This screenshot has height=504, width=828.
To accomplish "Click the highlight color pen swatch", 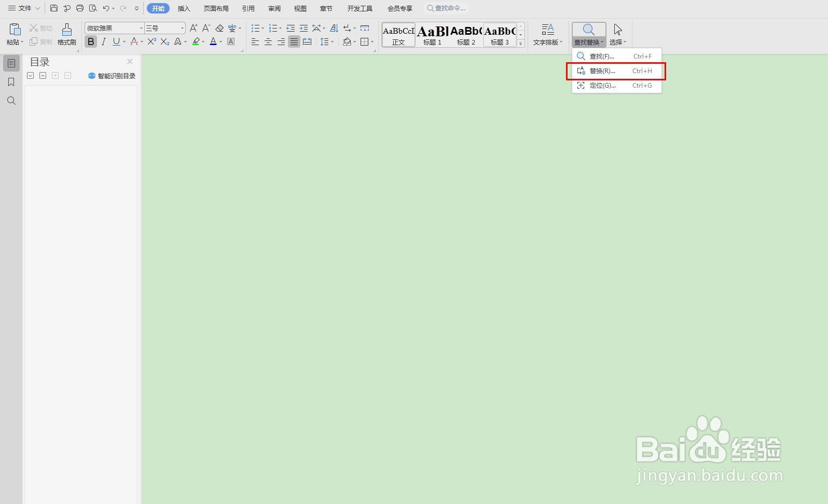I will (196, 41).
